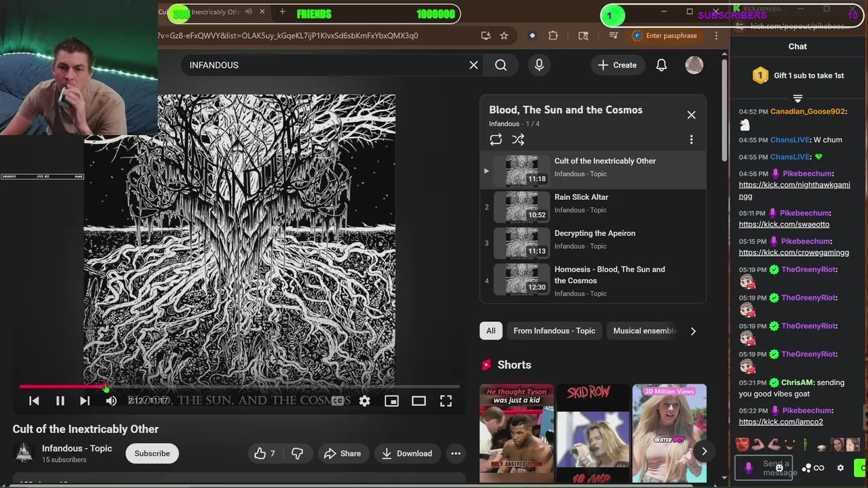Open the YouTube account avatar menu
The height and width of the screenshot is (488, 868).
(694, 65)
